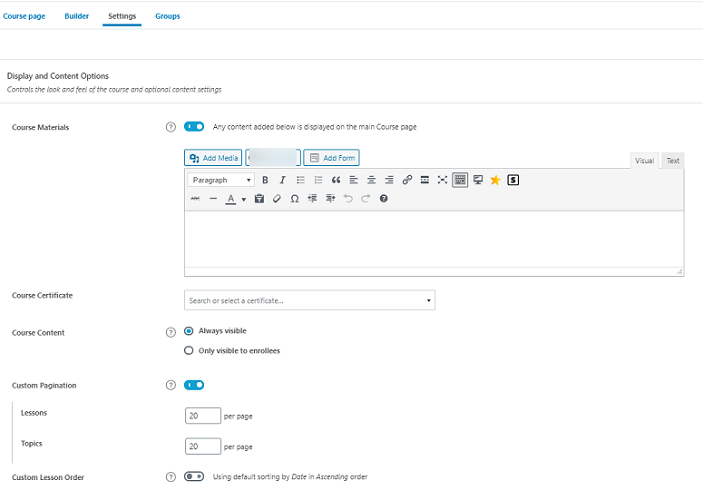703x500 pixels.
Task: Click the Add Form button
Action: tap(331, 157)
